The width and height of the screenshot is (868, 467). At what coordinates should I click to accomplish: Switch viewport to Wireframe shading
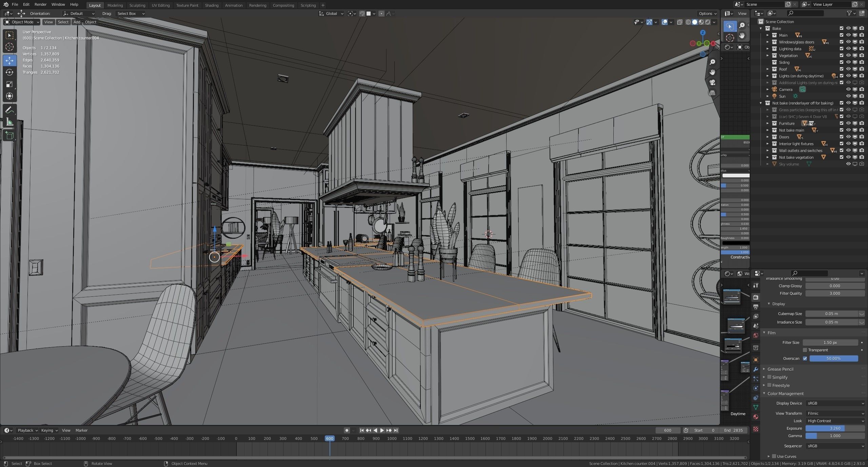(x=688, y=22)
